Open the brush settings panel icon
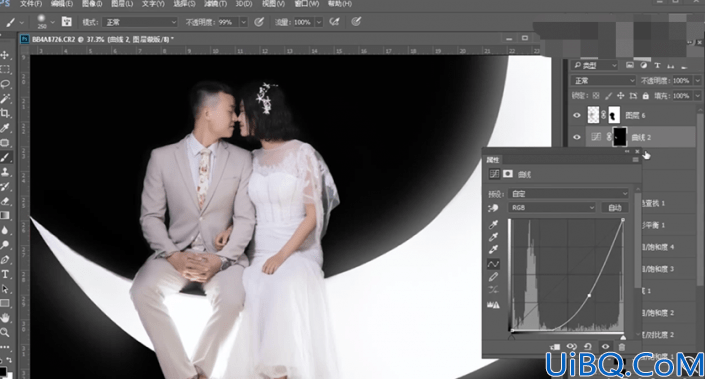705x379 pixels. pos(67,22)
